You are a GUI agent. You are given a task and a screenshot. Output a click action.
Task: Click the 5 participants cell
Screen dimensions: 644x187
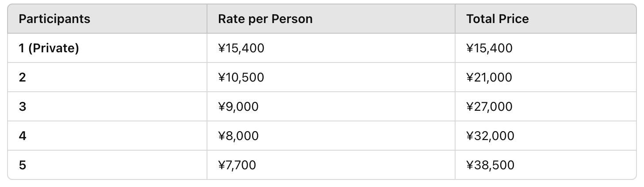coord(107,165)
